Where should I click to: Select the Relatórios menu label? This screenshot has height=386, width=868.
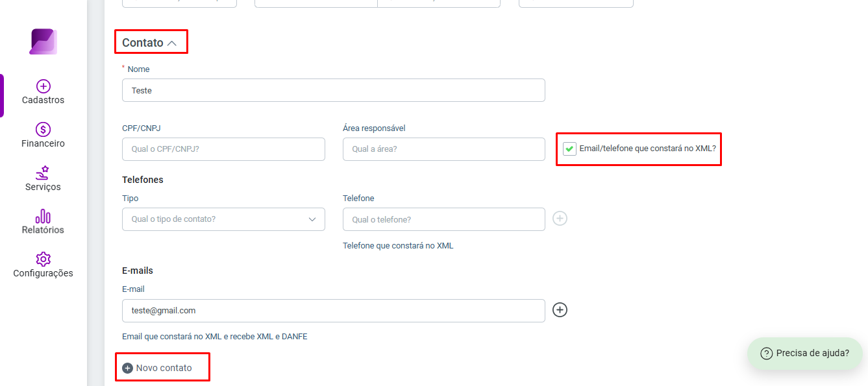tap(43, 230)
